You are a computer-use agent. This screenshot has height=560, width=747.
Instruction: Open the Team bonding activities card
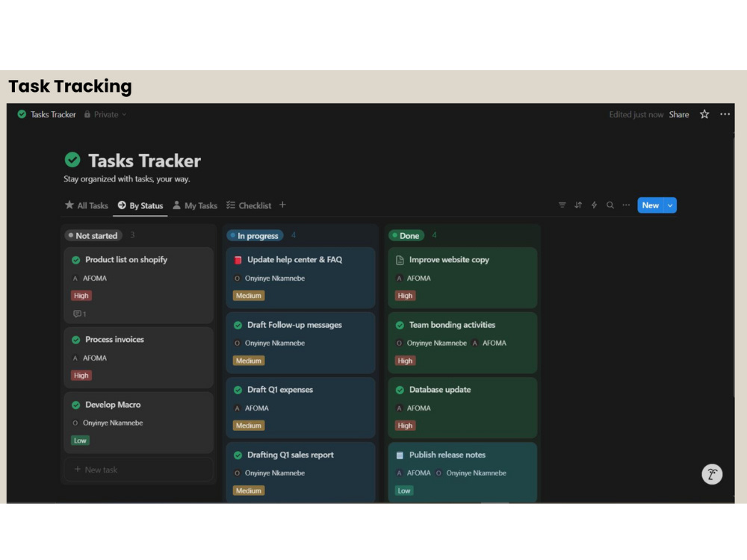(x=462, y=343)
